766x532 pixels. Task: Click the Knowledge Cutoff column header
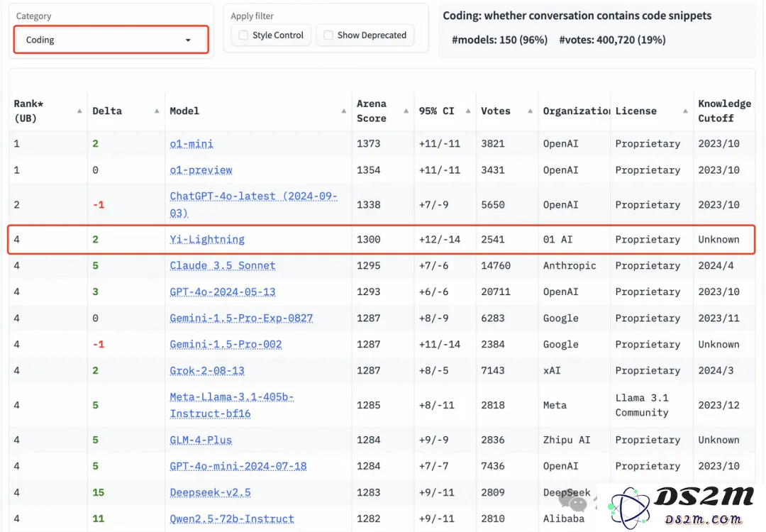724,111
